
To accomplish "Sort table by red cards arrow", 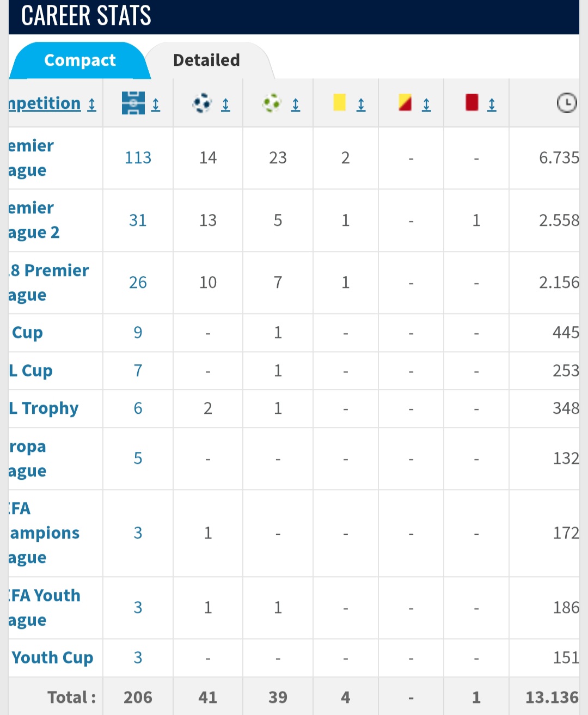I will 492,104.
